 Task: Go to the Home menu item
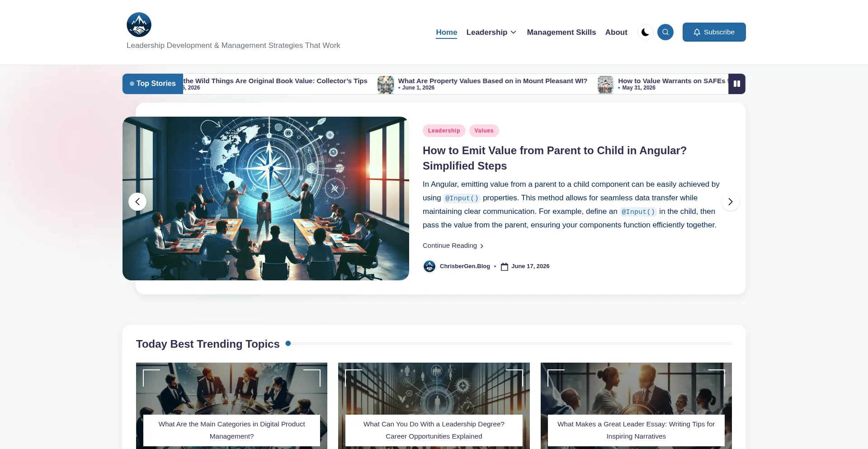pos(447,33)
